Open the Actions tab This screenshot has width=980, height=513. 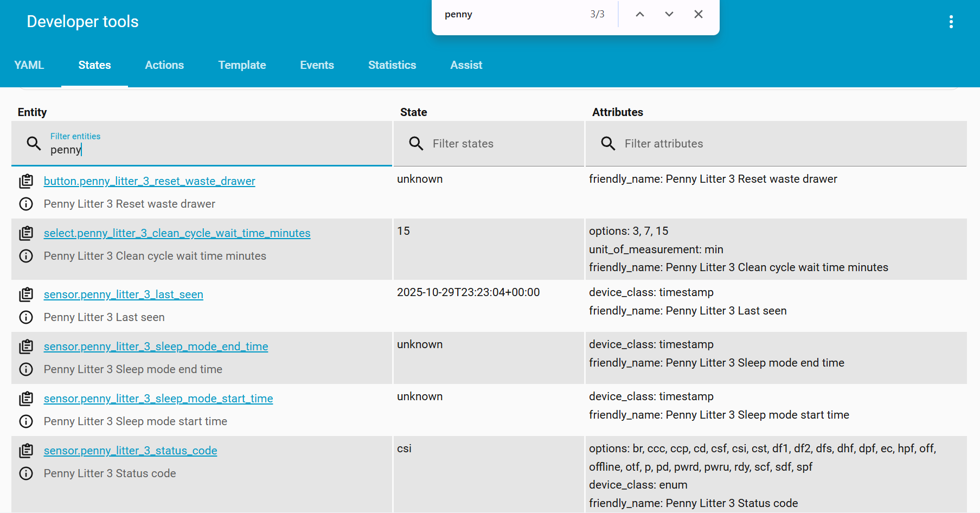click(164, 65)
